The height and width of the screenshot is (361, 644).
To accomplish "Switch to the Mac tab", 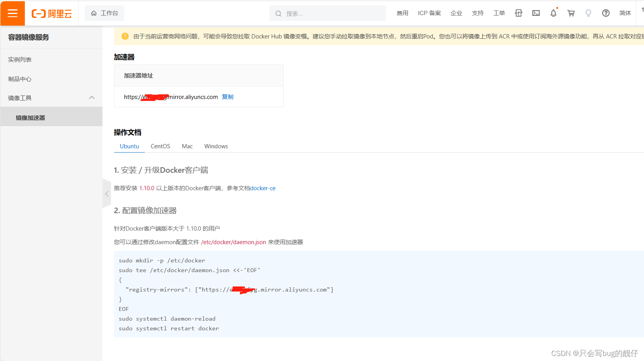I will coord(187,146).
